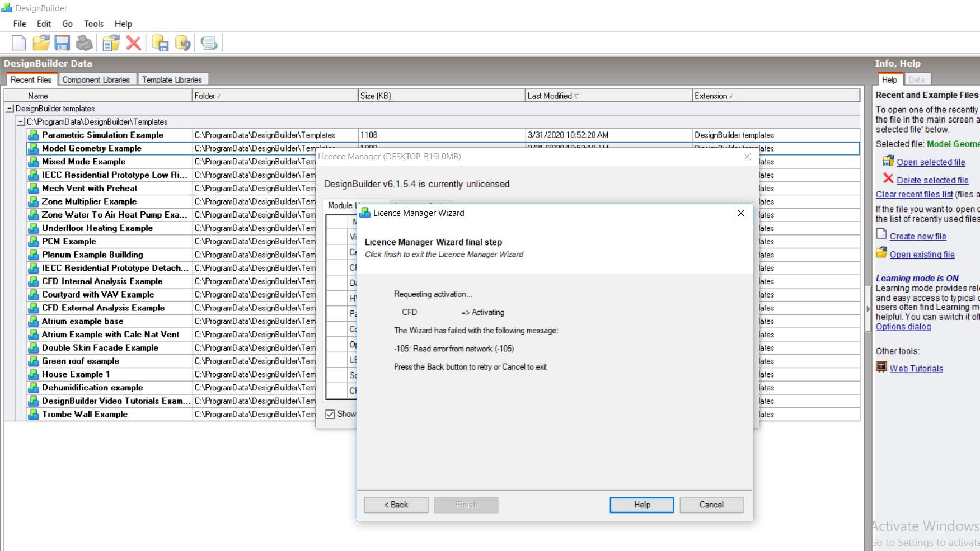Open the Go menu
The width and height of the screenshot is (980, 551).
coord(68,23)
